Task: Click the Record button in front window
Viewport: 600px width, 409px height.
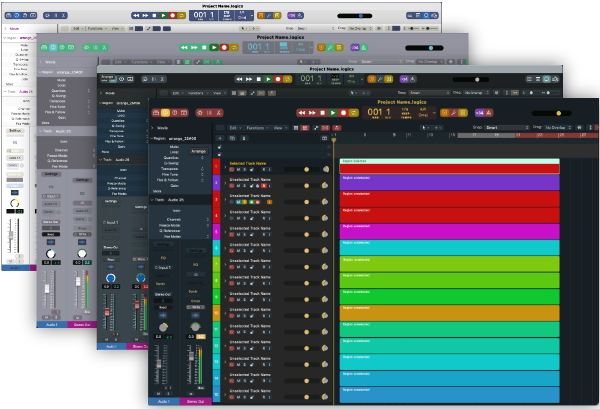Action: coord(343,113)
